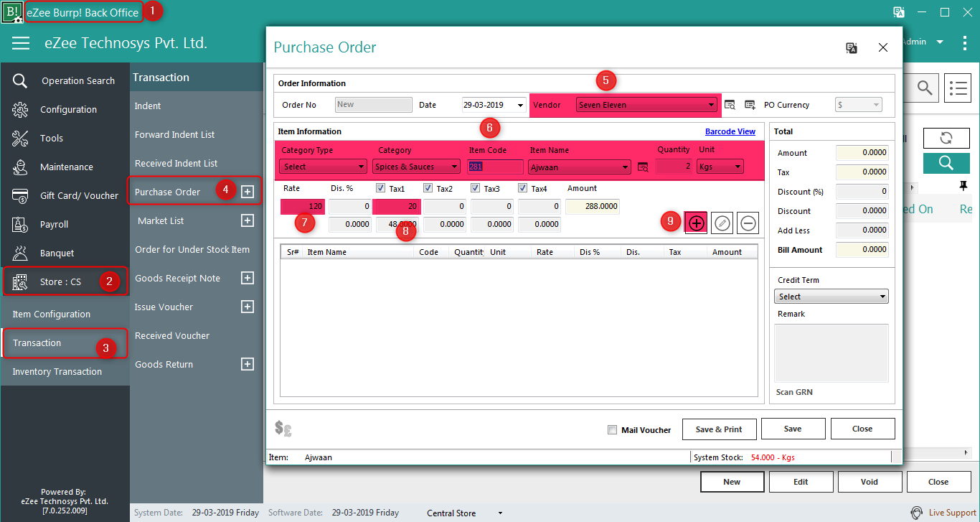Enable the Mail Voucher checkbox

(x=612, y=430)
